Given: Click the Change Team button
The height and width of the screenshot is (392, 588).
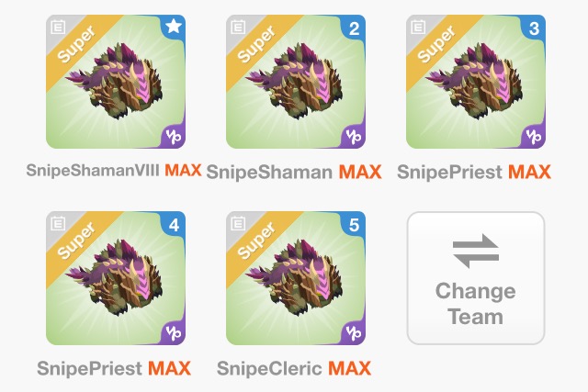Looking at the screenshot, I should (476, 278).
